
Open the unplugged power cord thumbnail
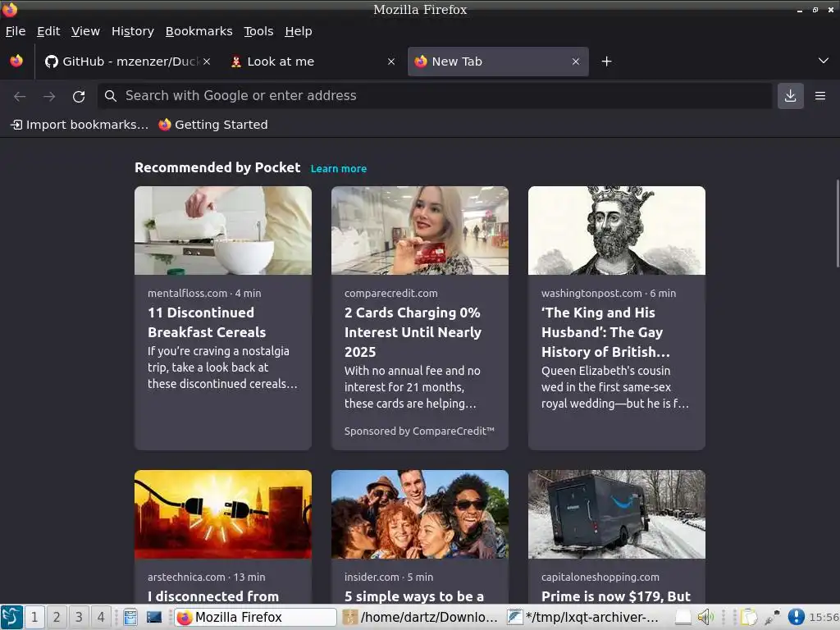pos(223,514)
